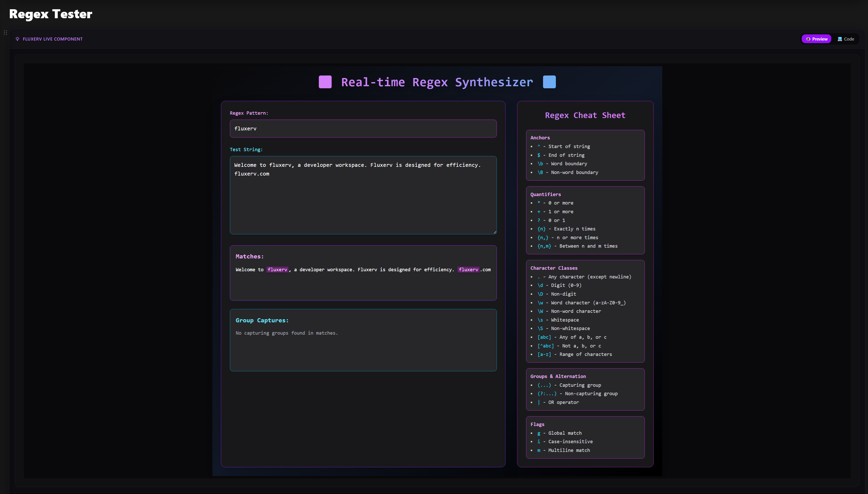This screenshot has width=868, height=494.
Task: Grab the textarea resize handle corner
Action: click(494, 232)
